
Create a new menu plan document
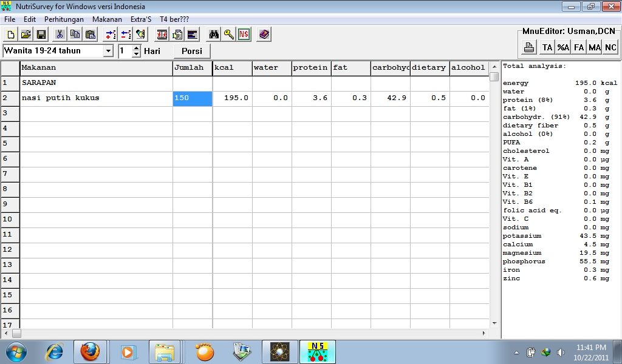(10, 35)
